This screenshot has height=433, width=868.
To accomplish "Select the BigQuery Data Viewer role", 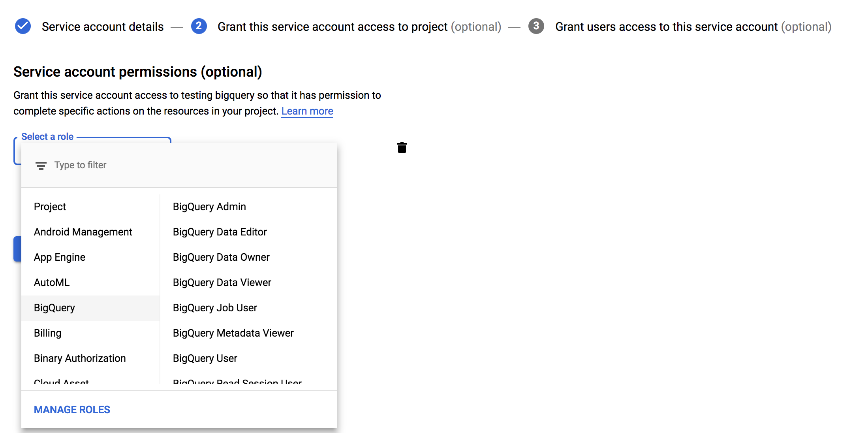I will click(x=222, y=282).
